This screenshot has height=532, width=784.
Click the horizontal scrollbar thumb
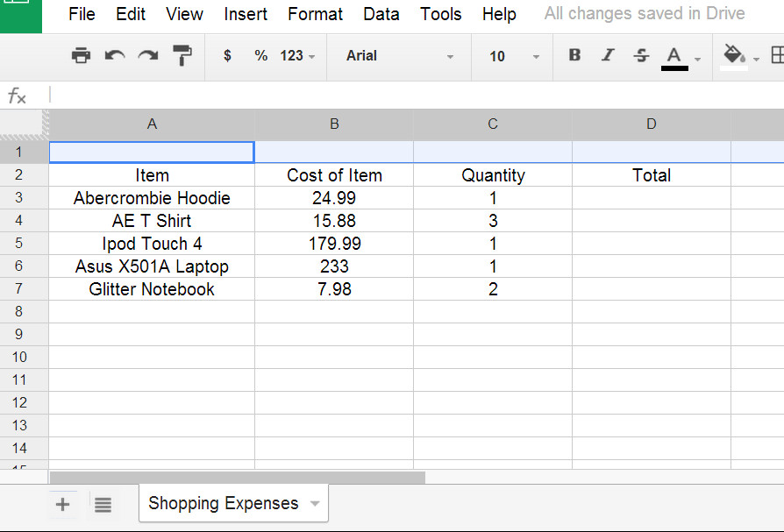point(238,478)
